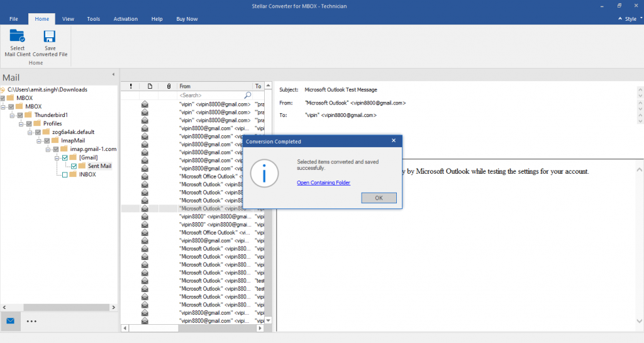Click the info icon in Conversion Completed dialog
644x343 pixels.
coord(264,173)
